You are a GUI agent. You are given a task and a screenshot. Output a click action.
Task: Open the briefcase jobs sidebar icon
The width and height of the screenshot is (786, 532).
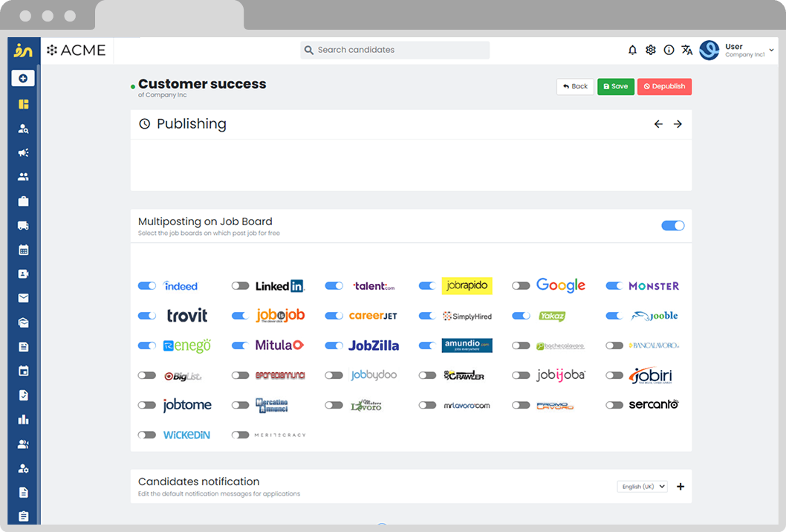coord(24,201)
